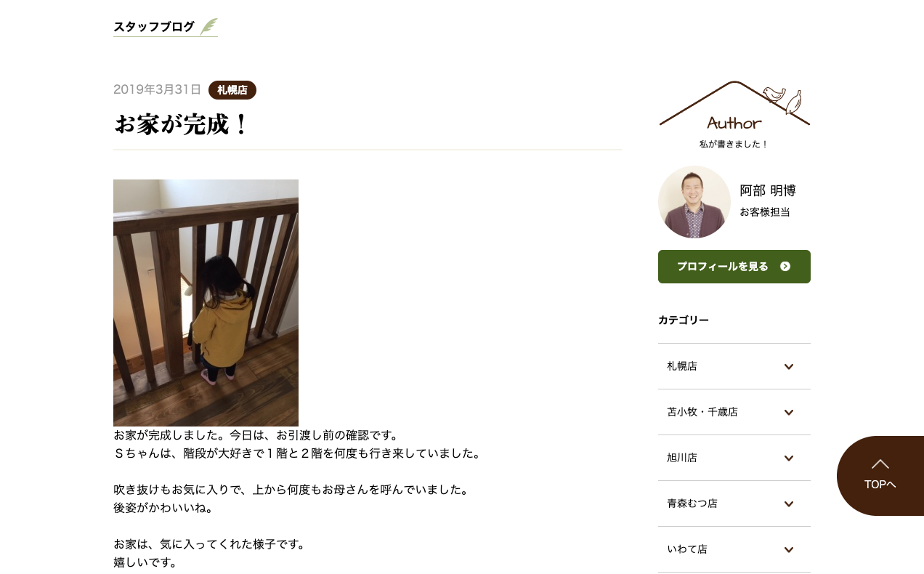
Task: Click the お家が完成！ post title
Action: [182, 124]
